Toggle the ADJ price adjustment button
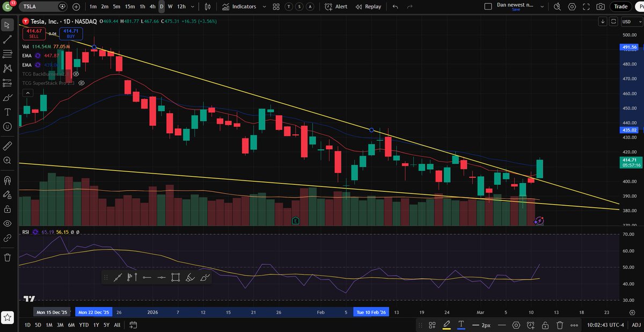Viewport: 644px width, 332px height. tap(635, 325)
